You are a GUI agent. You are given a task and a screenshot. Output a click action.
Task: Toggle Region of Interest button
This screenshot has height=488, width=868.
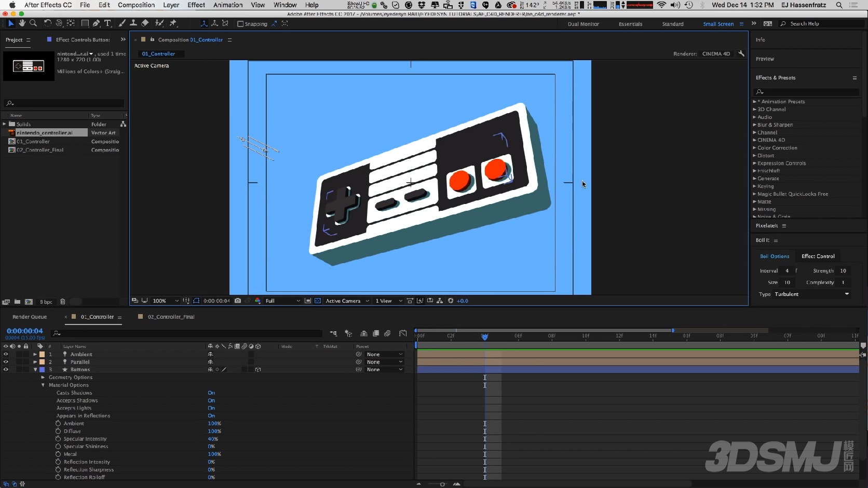308,301
